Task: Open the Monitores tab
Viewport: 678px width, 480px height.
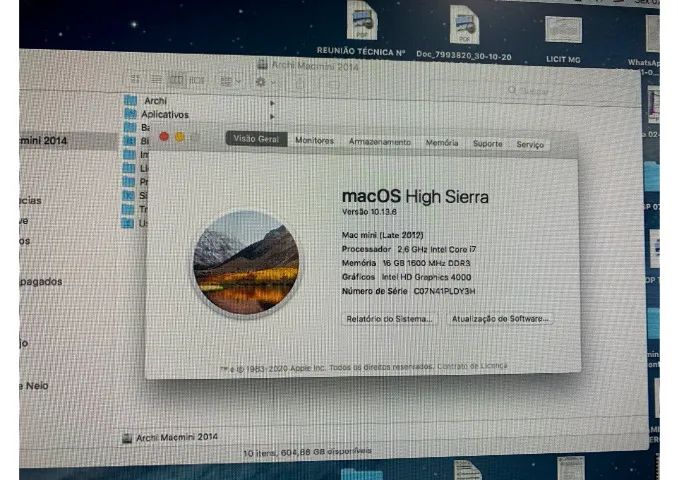Action: pos(314,140)
